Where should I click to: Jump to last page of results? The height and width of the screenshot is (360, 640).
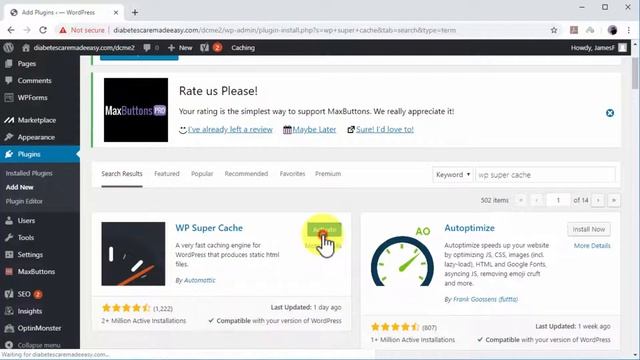click(613, 200)
